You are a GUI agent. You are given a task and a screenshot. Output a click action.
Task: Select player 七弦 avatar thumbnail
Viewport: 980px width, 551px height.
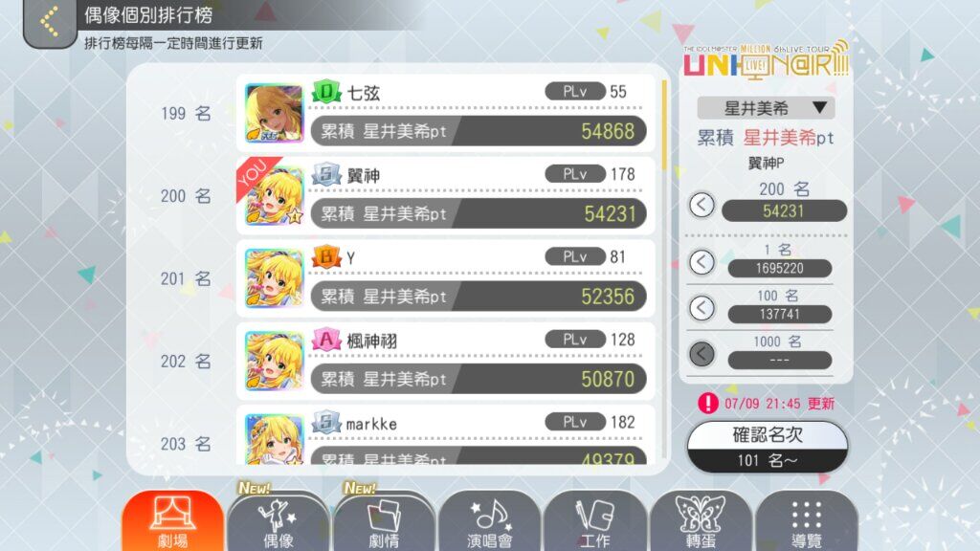(274, 114)
